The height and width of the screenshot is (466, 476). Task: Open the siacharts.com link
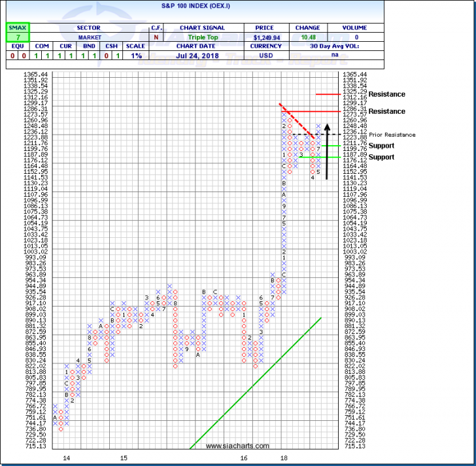(x=237, y=446)
